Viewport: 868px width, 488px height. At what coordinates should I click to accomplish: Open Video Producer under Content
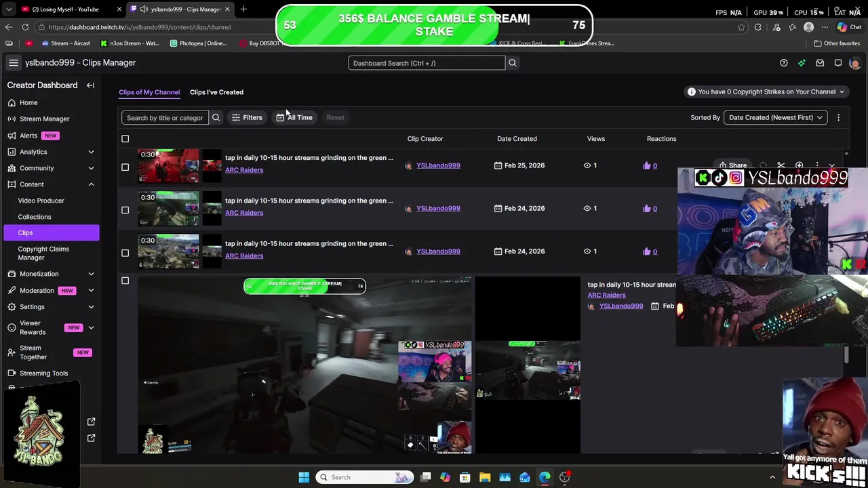pyautogui.click(x=41, y=201)
